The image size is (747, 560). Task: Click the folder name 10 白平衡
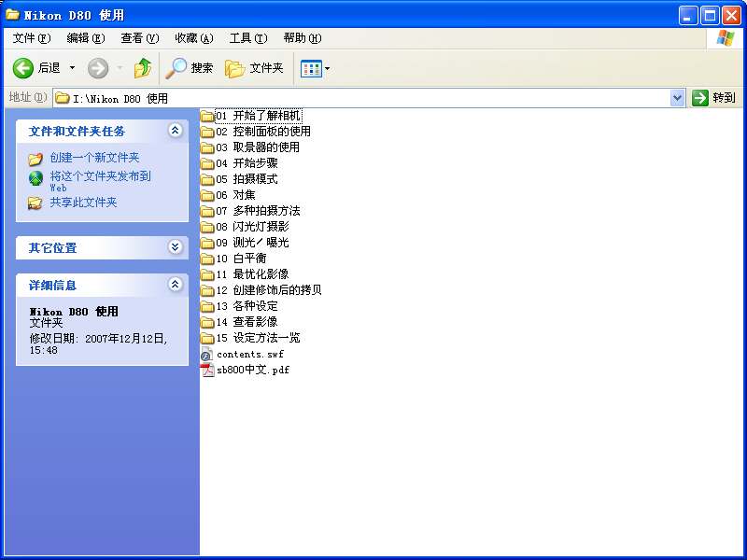pyautogui.click(x=241, y=259)
